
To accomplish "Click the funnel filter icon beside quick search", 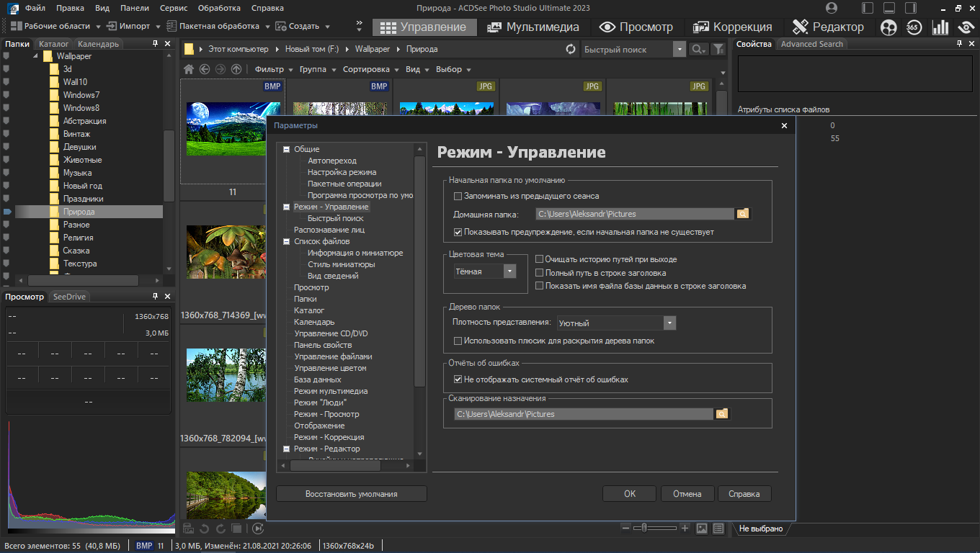I will click(718, 49).
